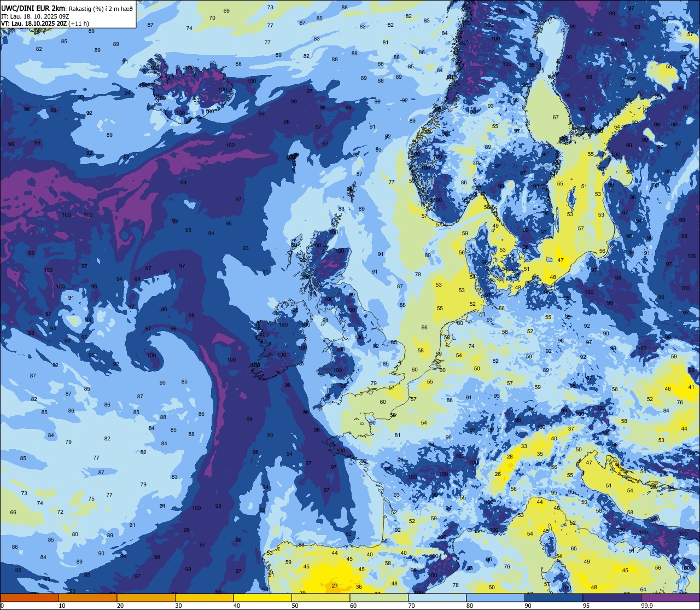Click the legend tick label 99.9

(647, 606)
